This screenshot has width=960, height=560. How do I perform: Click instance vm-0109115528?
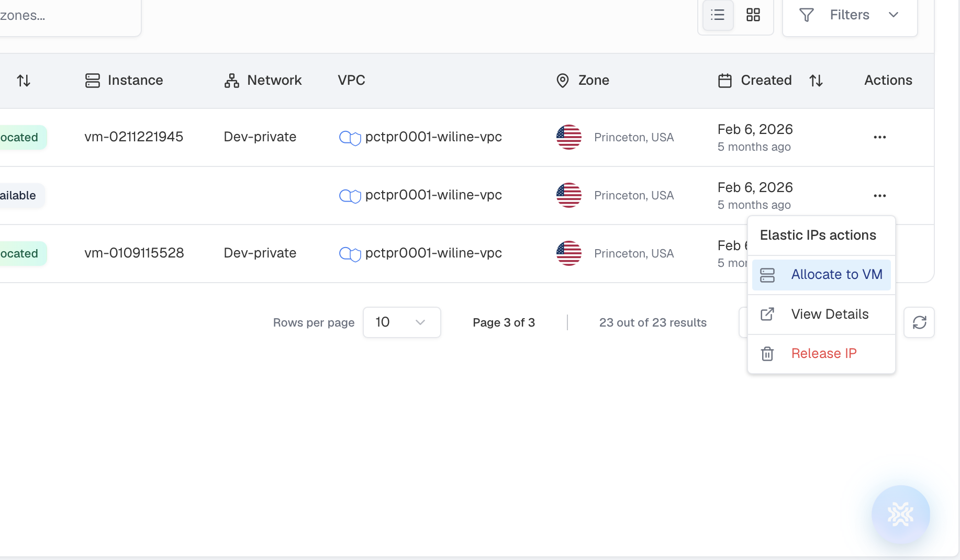(x=135, y=253)
